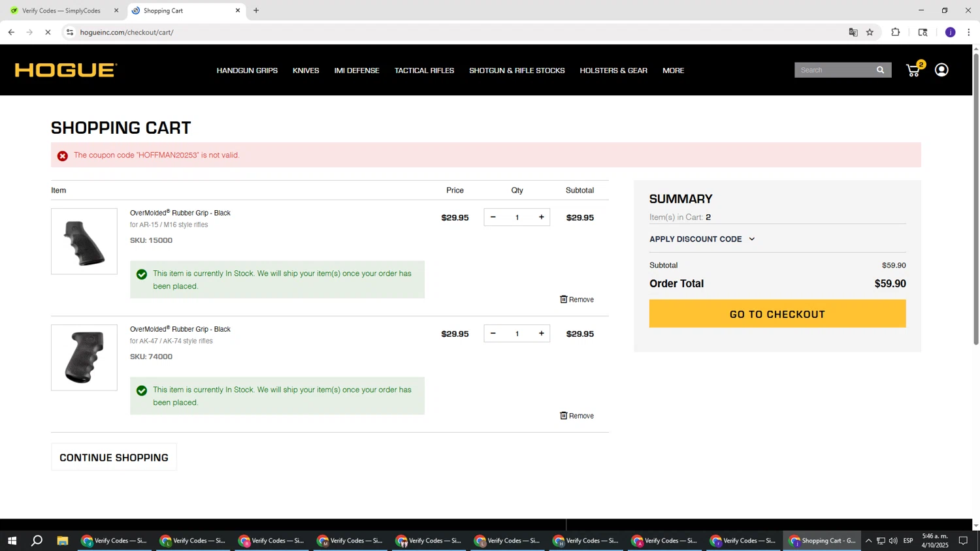980x551 pixels.
Task: Decrease quantity of AR-15 grip
Action: coord(493,217)
